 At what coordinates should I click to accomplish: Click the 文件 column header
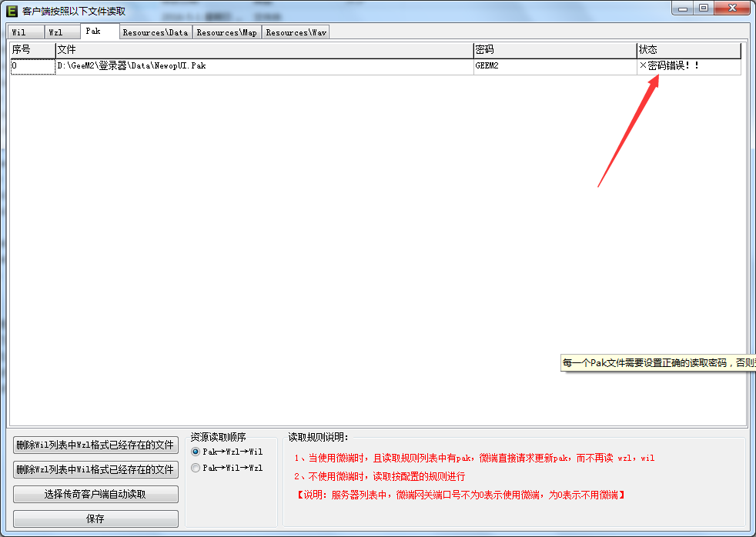(x=265, y=50)
